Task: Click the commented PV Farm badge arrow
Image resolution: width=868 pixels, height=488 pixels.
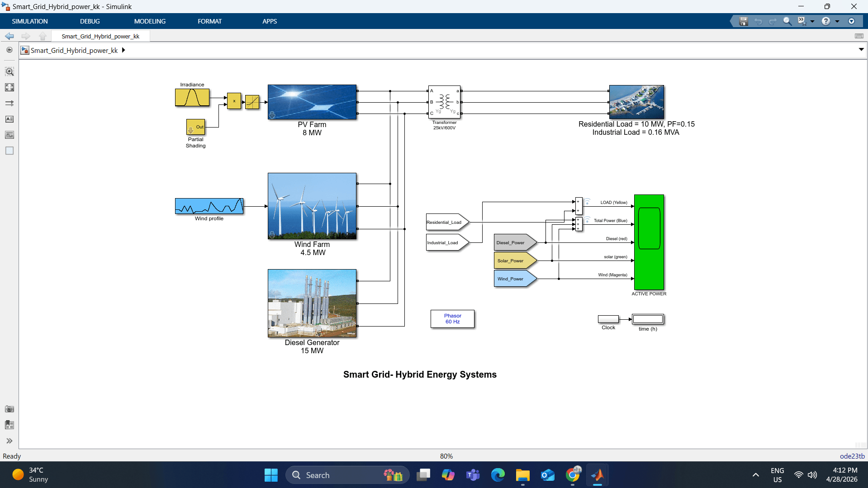Action: click(x=272, y=115)
